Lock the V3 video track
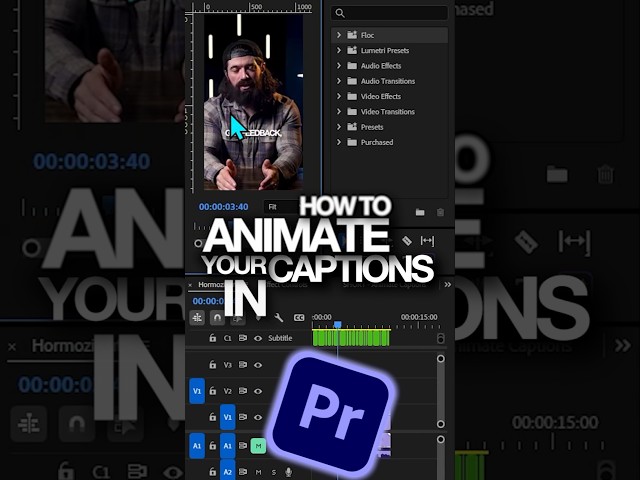 (x=213, y=364)
